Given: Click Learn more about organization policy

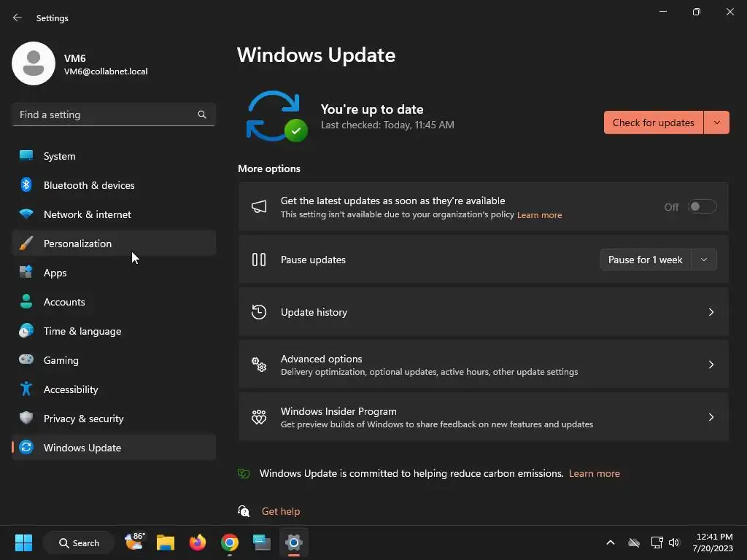Looking at the screenshot, I should point(539,215).
